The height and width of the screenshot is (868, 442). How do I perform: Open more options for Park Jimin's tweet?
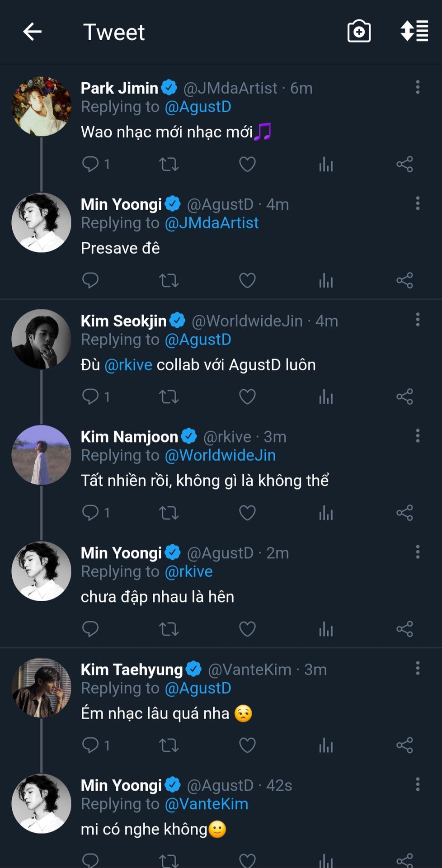418,87
